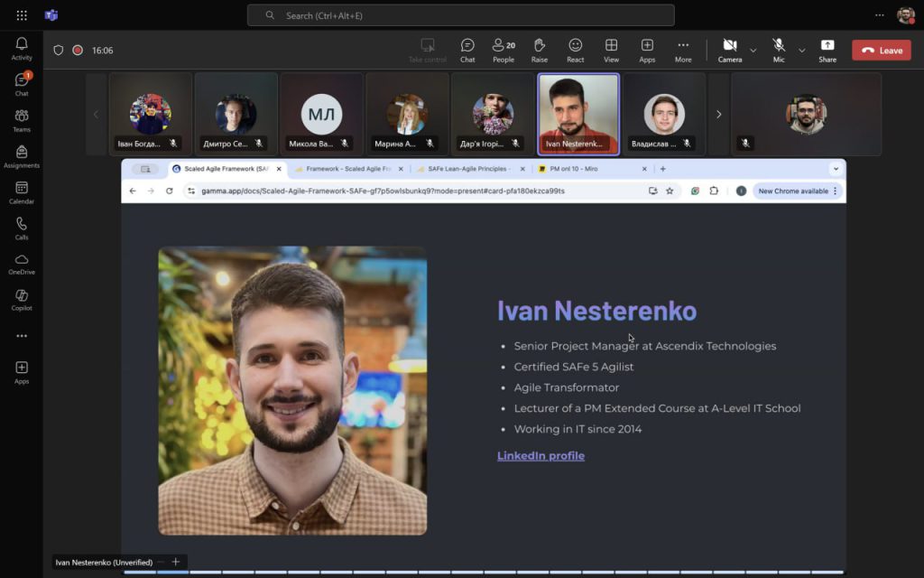924x578 pixels.
Task: Open the React emoji menu
Action: pos(575,50)
